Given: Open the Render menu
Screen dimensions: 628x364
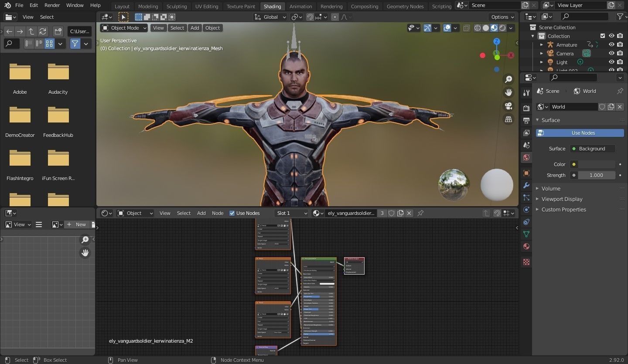Looking at the screenshot, I should 52,5.
